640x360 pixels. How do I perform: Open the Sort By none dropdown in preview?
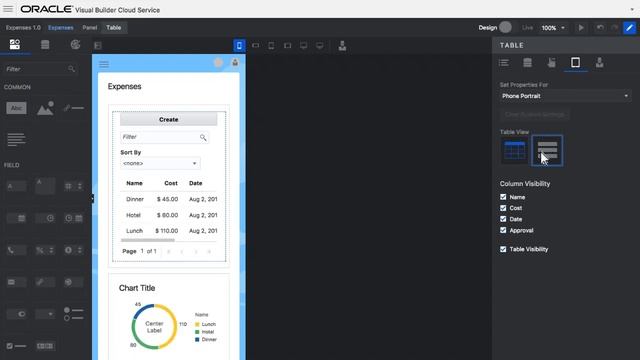pyautogui.click(x=160, y=163)
